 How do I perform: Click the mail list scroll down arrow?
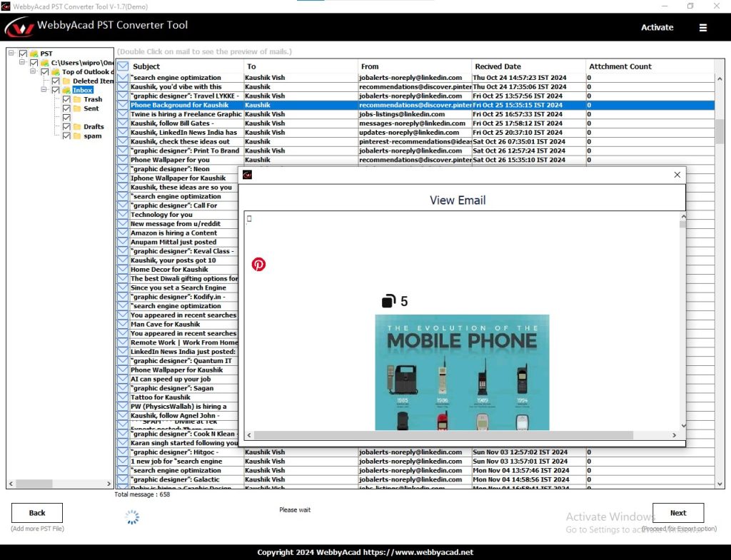720,484
